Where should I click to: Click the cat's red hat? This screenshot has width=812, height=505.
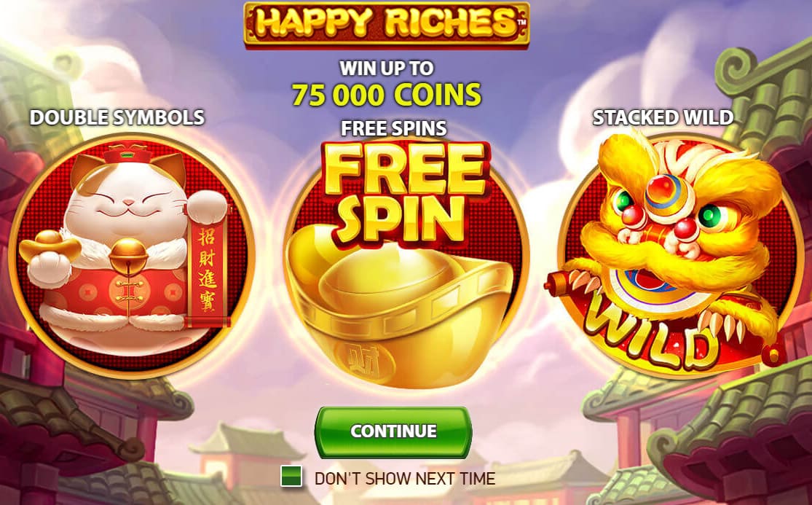[127, 153]
